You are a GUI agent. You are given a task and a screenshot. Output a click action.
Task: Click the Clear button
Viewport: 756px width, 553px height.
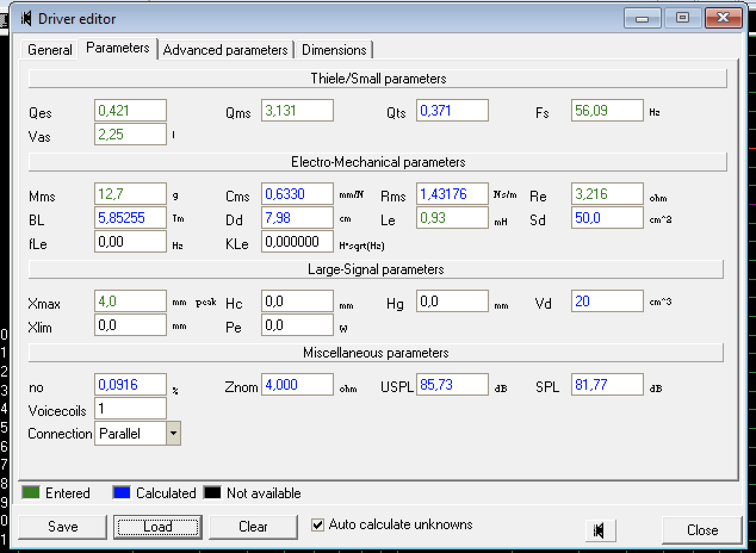click(253, 527)
